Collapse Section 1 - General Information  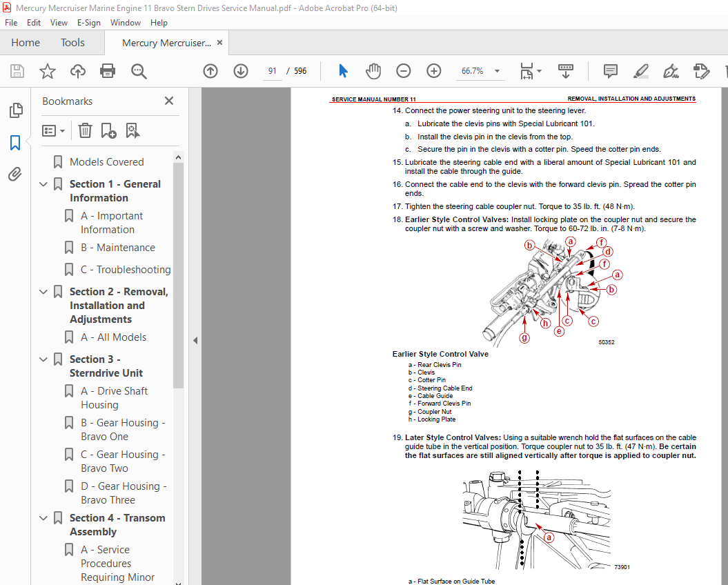pos(43,184)
